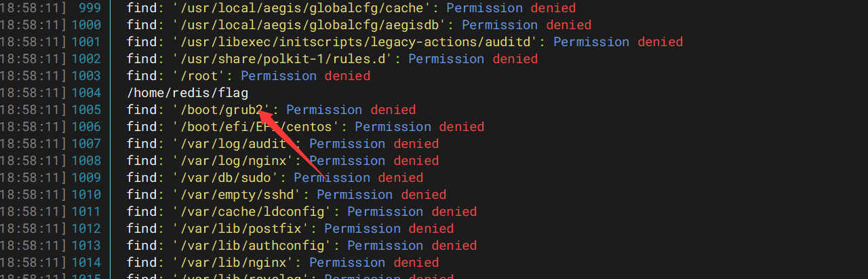Click the '/root' path text
Viewport: 868px width, 279px height.
[199, 76]
